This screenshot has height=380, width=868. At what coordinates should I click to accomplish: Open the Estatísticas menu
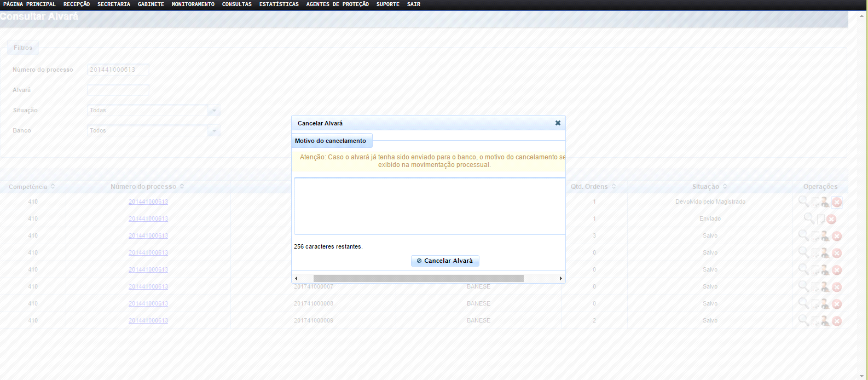coord(279,4)
